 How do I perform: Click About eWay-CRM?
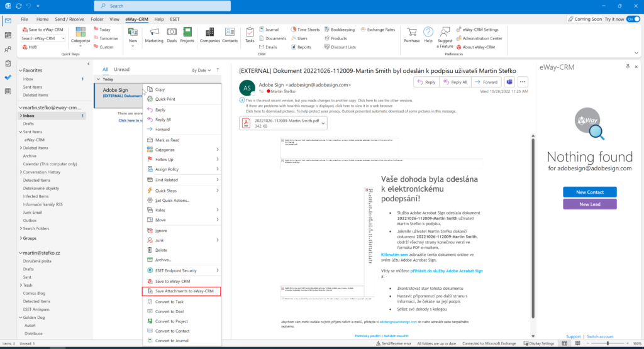pyautogui.click(x=475, y=47)
